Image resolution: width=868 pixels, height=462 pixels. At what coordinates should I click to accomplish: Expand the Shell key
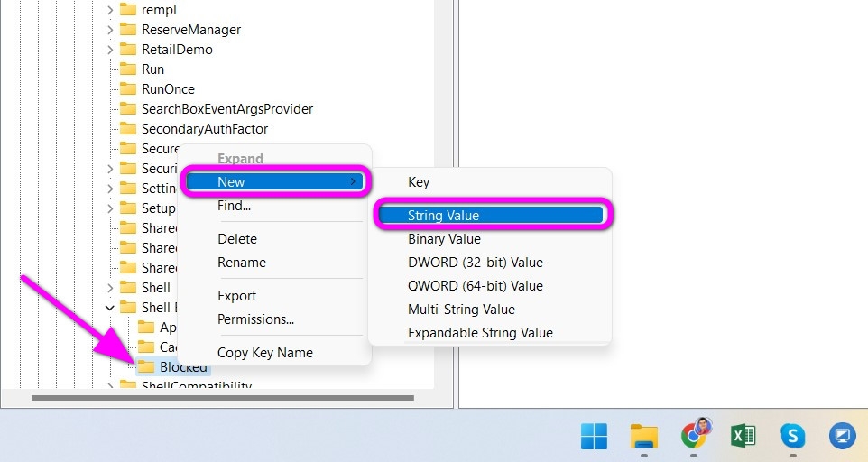[109, 288]
